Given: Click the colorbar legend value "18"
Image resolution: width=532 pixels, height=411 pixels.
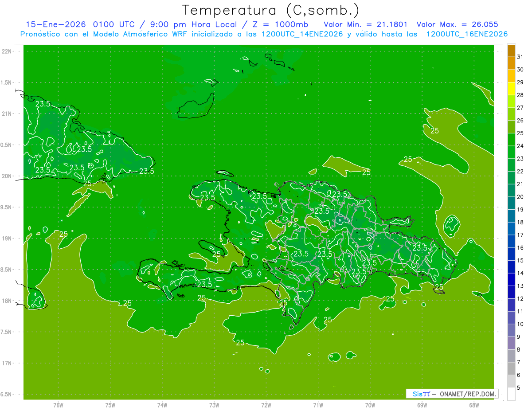Looking at the screenshot, I should click(520, 222).
